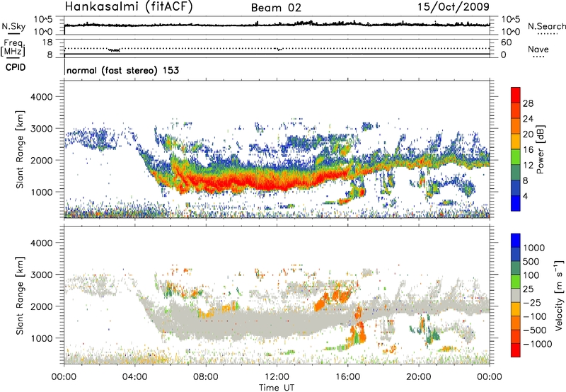Click 'normal (fast stereo) 153' text
The height and width of the screenshot is (392, 566).
click(122, 70)
